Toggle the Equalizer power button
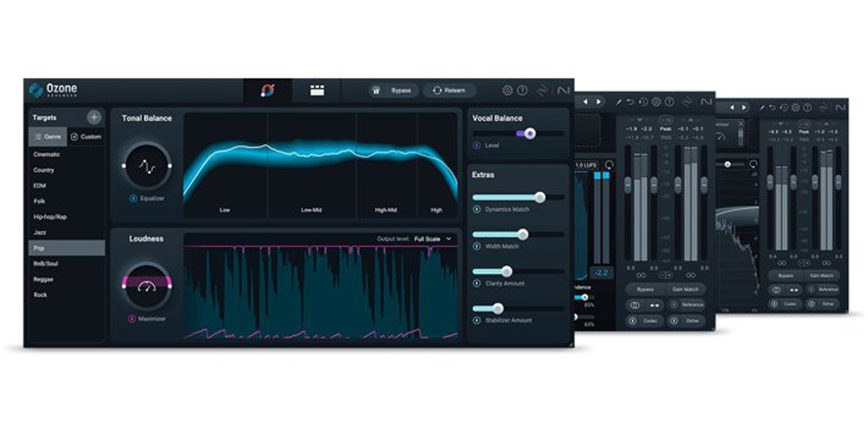Screen dimensions: 868x434 pyautogui.click(x=133, y=198)
